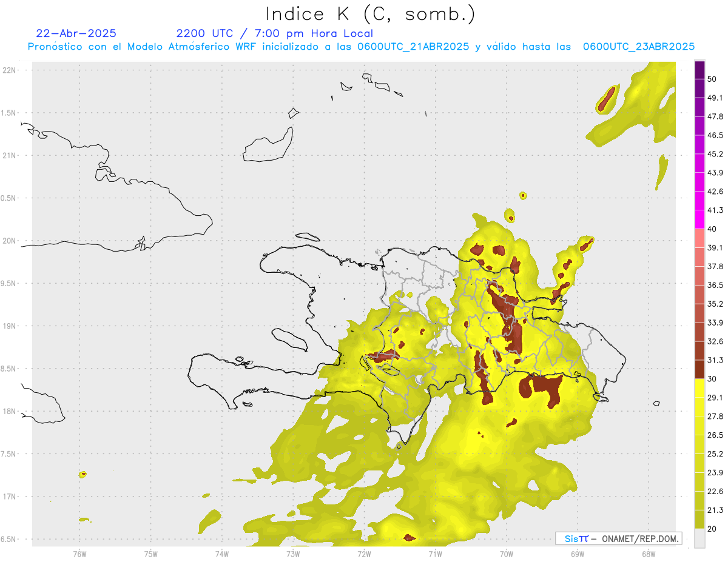Image resolution: width=728 pixels, height=562 pixels.
Task: Pick the dark purple swatch above 50
Action: [x=699, y=70]
